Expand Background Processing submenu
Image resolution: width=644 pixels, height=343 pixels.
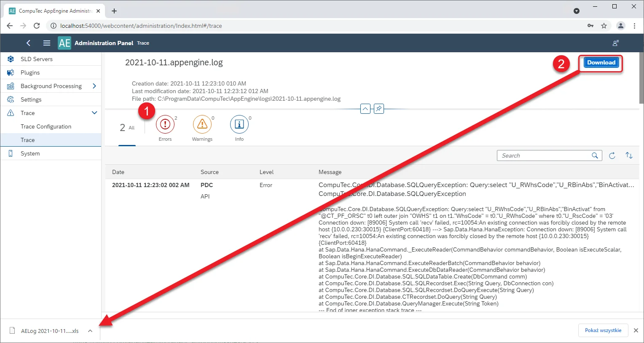pyautogui.click(x=94, y=86)
